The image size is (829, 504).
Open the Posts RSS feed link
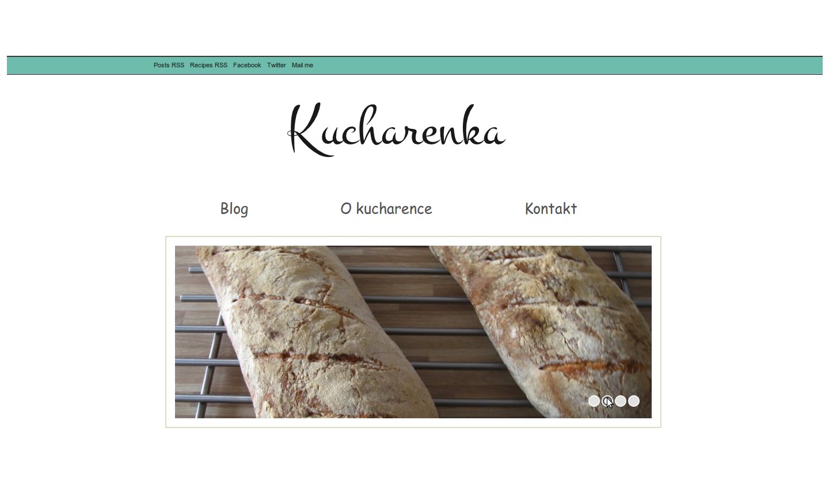click(x=169, y=65)
